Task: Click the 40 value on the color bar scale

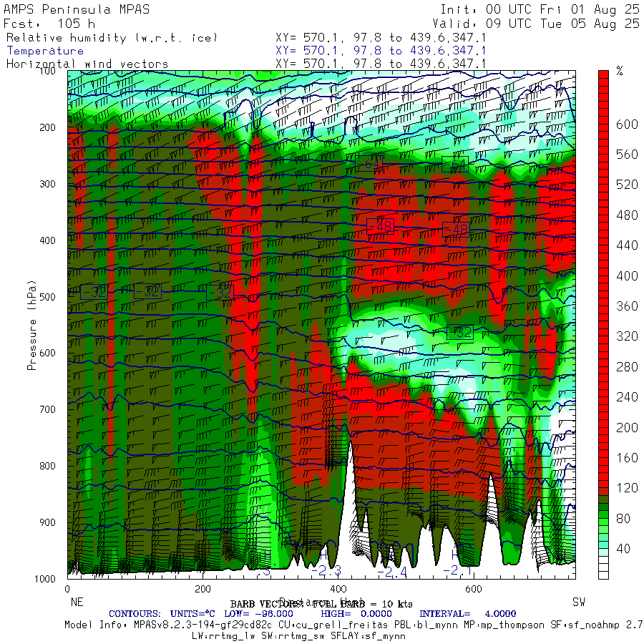Action: 623,549
